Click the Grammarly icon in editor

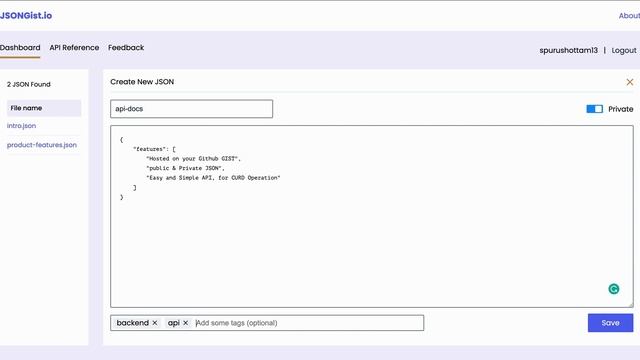tap(613, 289)
